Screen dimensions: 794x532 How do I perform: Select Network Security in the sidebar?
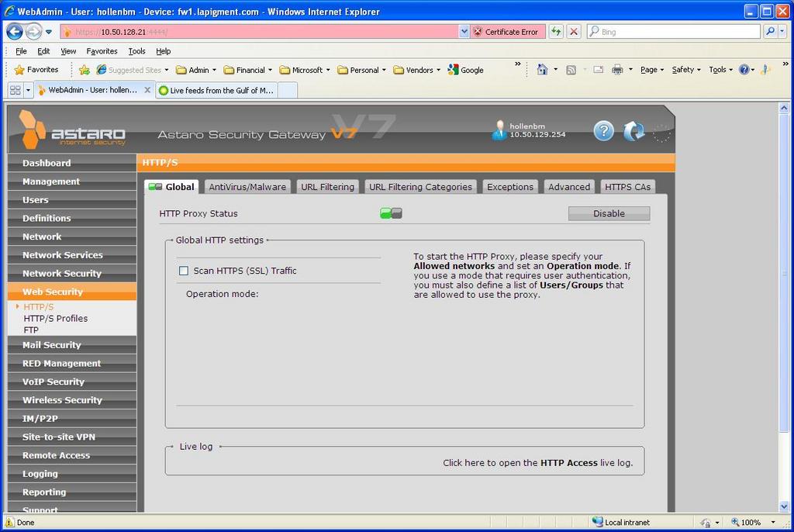[62, 274]
